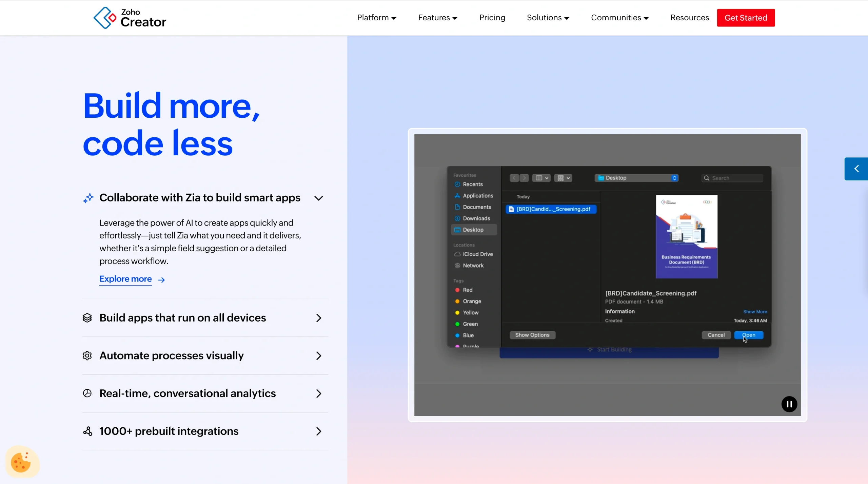Click the Zoho Creator logo
This screenshot has height=484, width=868.
click(130, 18)
